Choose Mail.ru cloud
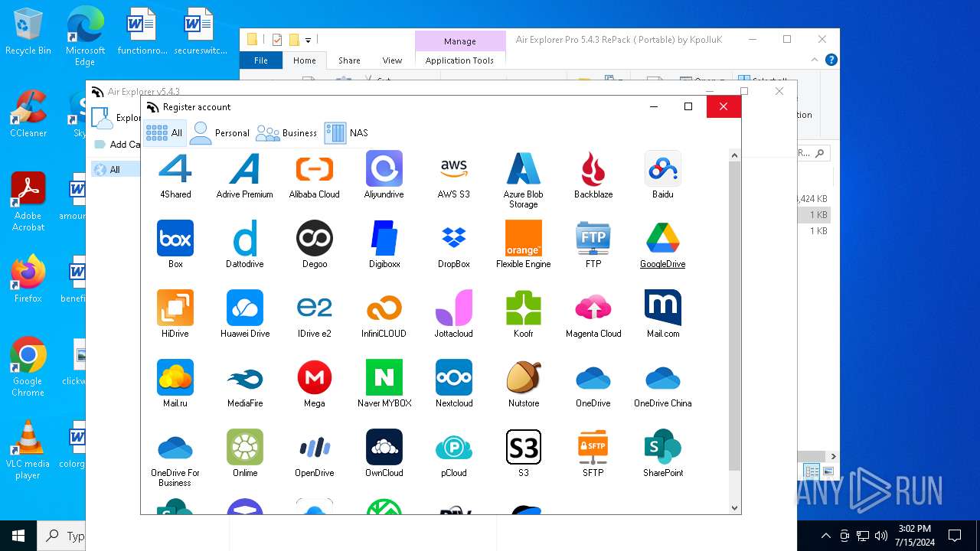The width and height of the screenshot is (980, 551). [x=175, y=384]
